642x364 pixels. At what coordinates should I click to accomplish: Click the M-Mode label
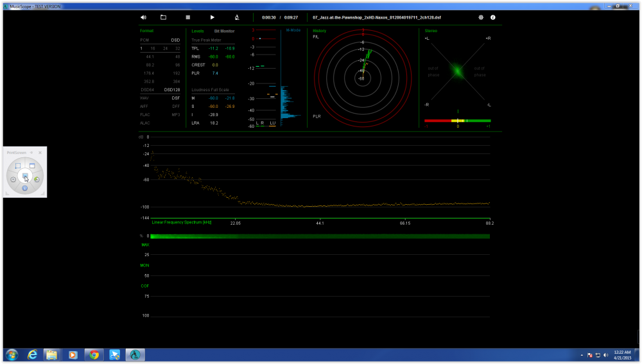click(293, 30)
